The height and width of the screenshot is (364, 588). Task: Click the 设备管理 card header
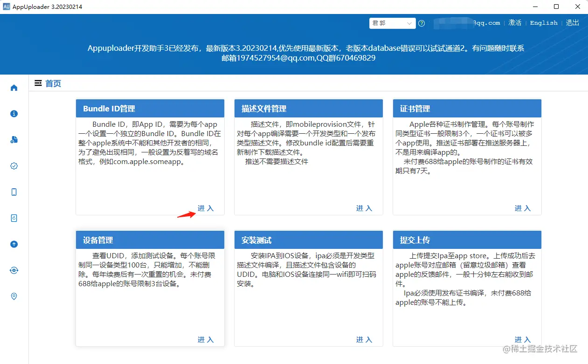click(x=150, y=240)
